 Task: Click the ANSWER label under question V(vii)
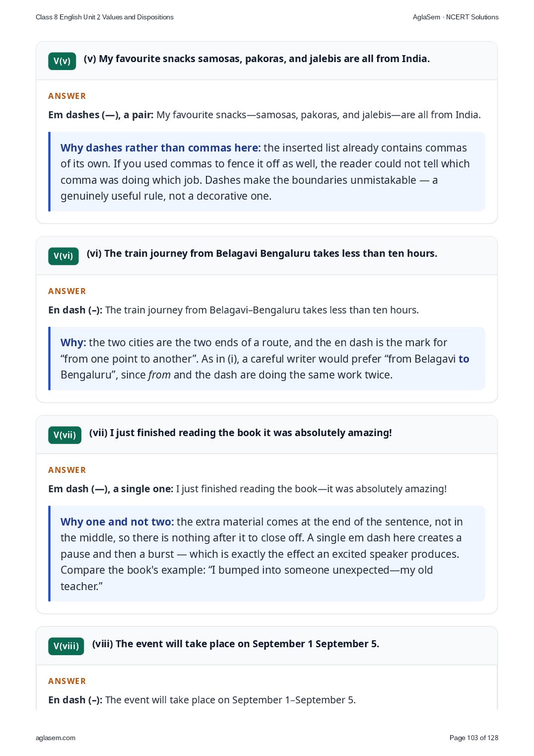coord(67,470)
